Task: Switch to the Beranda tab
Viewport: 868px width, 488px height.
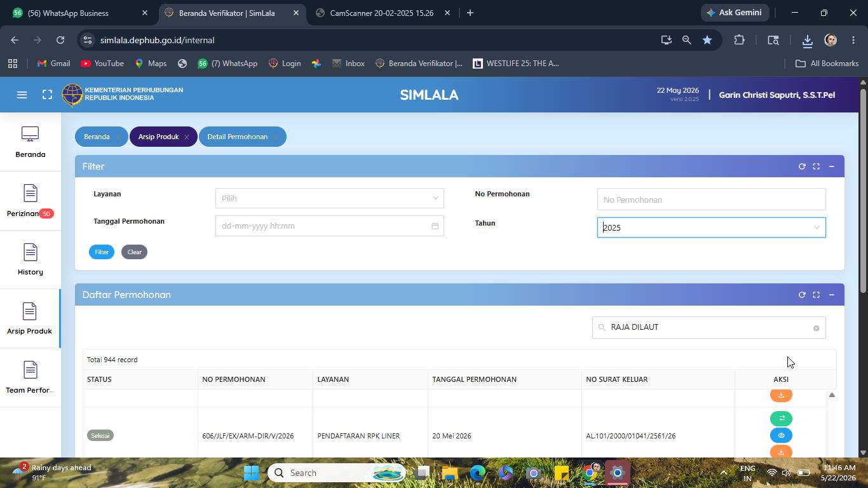Action: click(97, 137)
